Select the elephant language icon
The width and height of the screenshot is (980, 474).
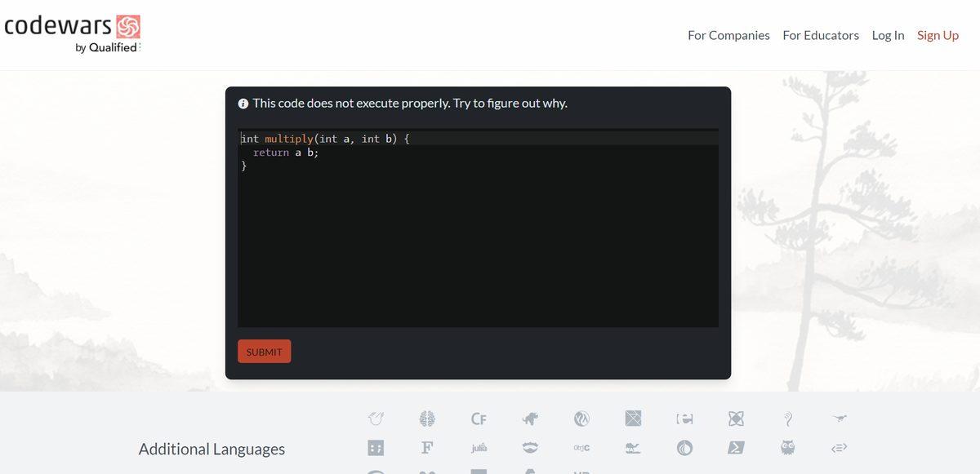click(x=530, y=419)
